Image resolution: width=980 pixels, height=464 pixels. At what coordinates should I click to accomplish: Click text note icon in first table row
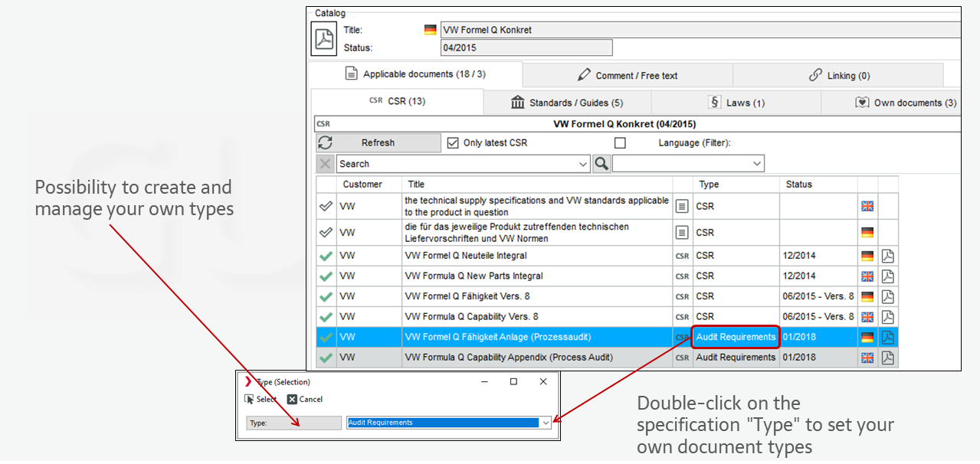pos(682,206)
